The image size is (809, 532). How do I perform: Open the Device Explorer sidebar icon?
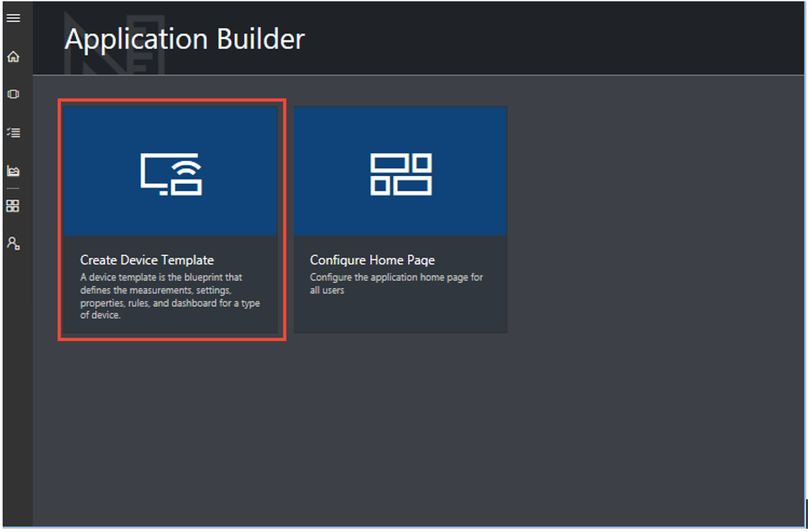13,94
